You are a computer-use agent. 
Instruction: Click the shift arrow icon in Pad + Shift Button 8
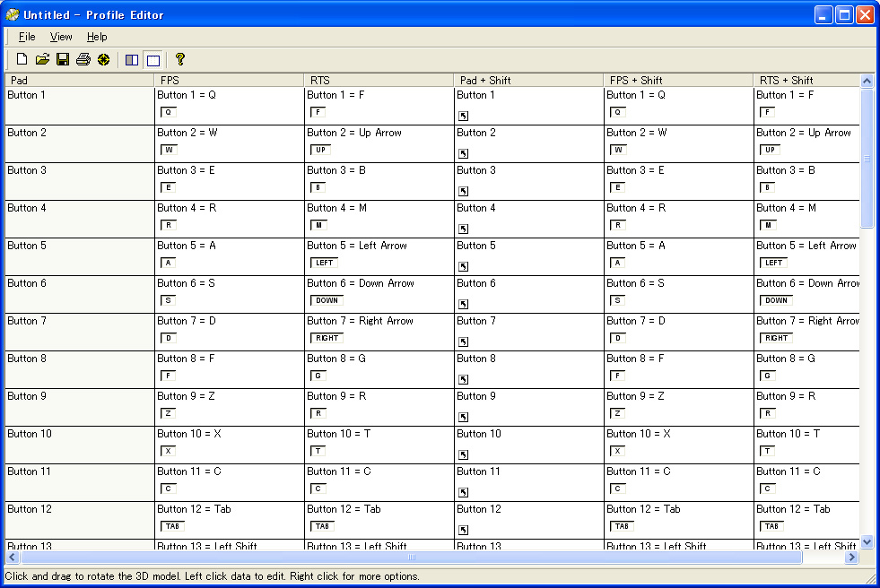(463, 379)
